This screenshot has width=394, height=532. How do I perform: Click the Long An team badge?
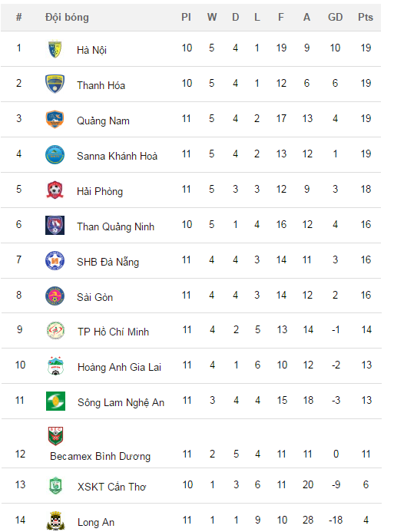point(55,520)
